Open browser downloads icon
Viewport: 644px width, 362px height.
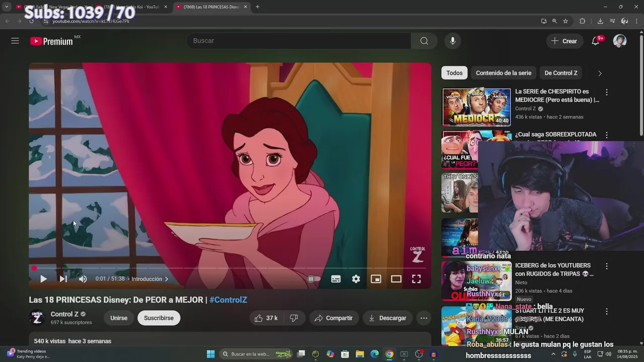pos(600,21)
